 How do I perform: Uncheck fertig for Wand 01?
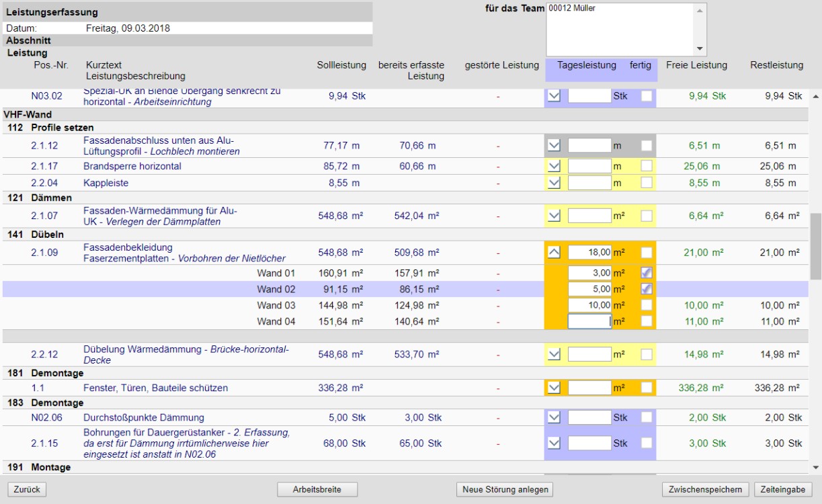coord(647,273)
